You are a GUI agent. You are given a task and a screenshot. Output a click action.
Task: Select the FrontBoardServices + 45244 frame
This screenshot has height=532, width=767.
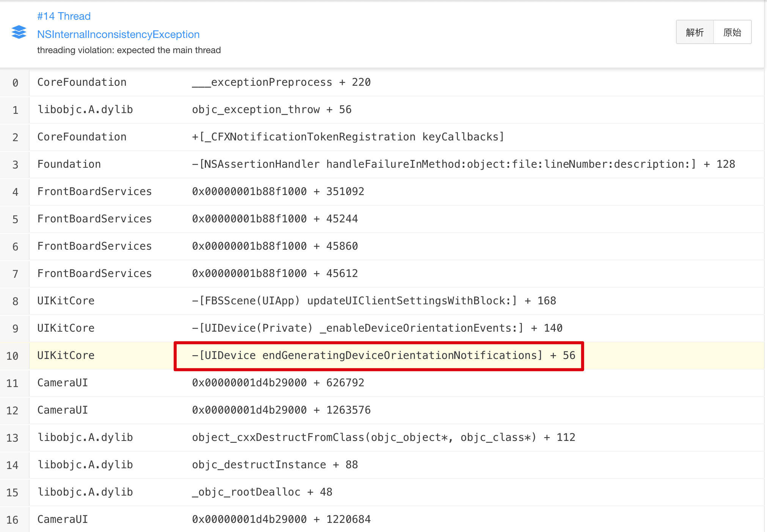(x=275, y=219)
